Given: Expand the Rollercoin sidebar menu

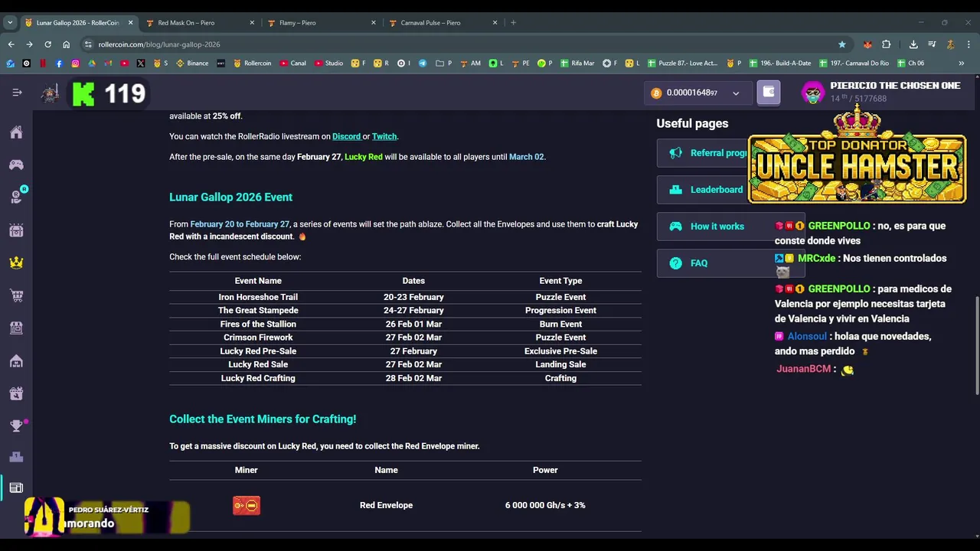Looking at the screenshot, I should click(17, 93).
